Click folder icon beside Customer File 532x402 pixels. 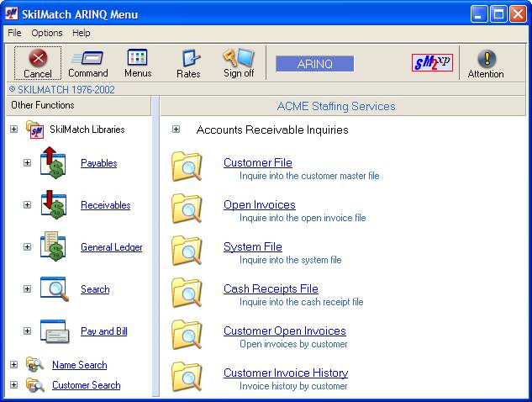[x=187, y=167]
